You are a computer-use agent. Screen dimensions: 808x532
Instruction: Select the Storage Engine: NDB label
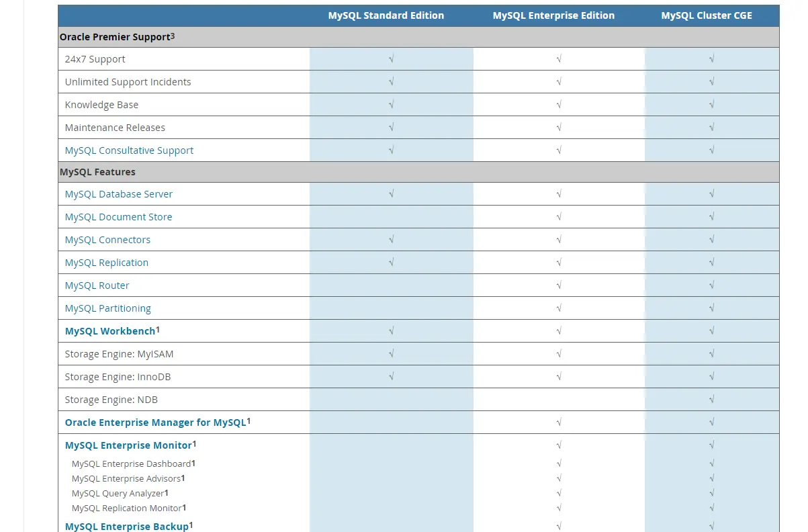[111, 400]
